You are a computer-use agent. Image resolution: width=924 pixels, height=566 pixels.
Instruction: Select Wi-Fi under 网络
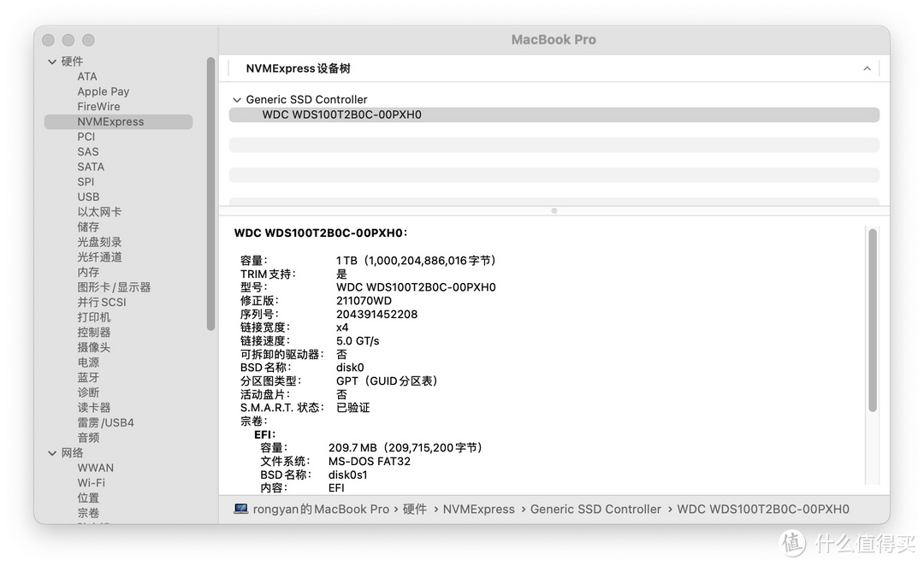[92, 483]
